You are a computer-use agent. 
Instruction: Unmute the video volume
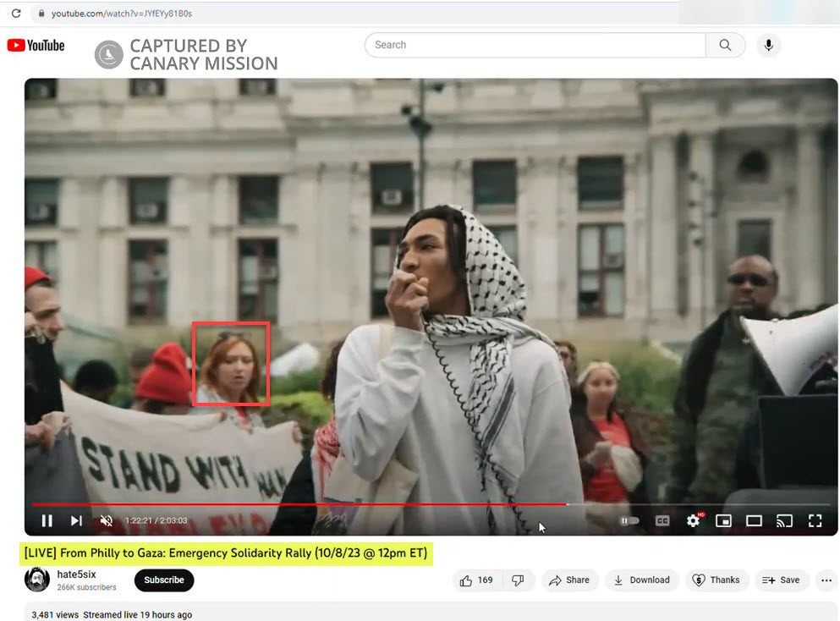[x=107, y=520]
